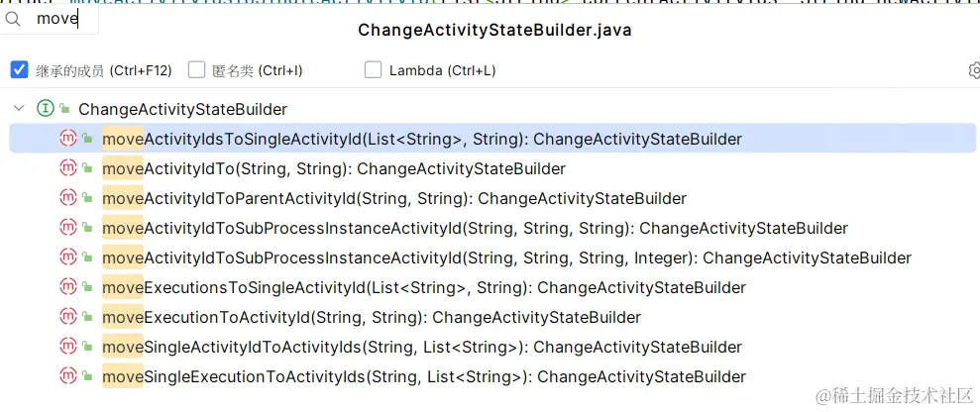This screenshot has height=412, width=980.
Task: Select moveExecutionToActivityId method
Action: [x=372, y=318]
